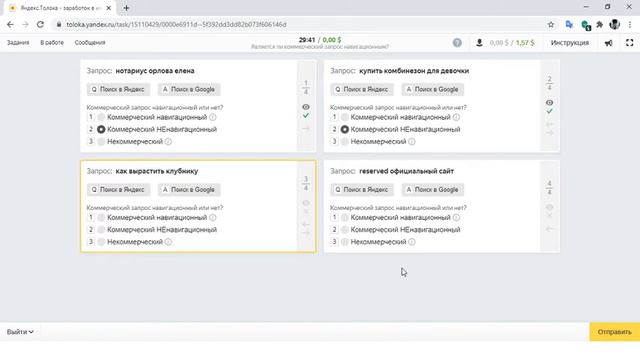
Task: Click eye icon on нотариус орлова елена card
Action: [x=306, y=107]
